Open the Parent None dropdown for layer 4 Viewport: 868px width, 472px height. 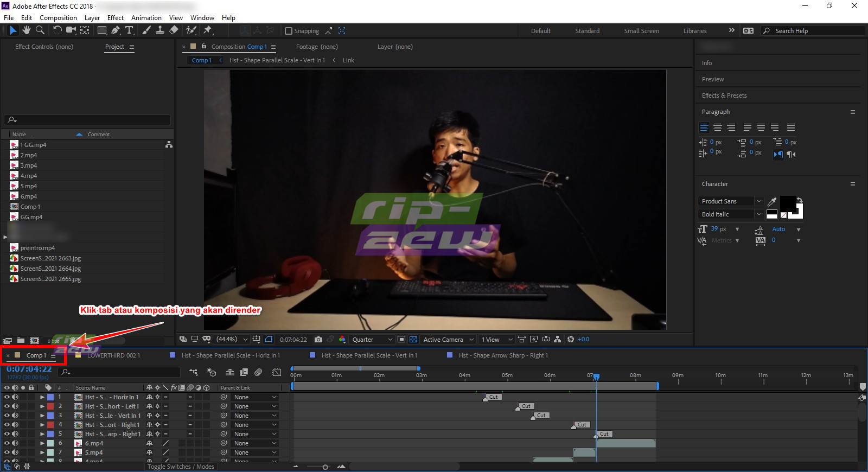point(256,425)
